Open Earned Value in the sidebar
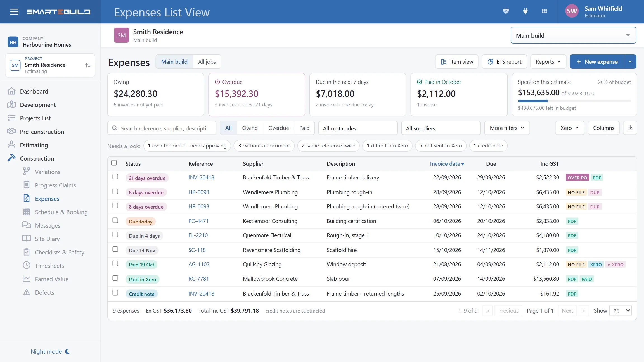644x362 pixels. click(52, 279)
